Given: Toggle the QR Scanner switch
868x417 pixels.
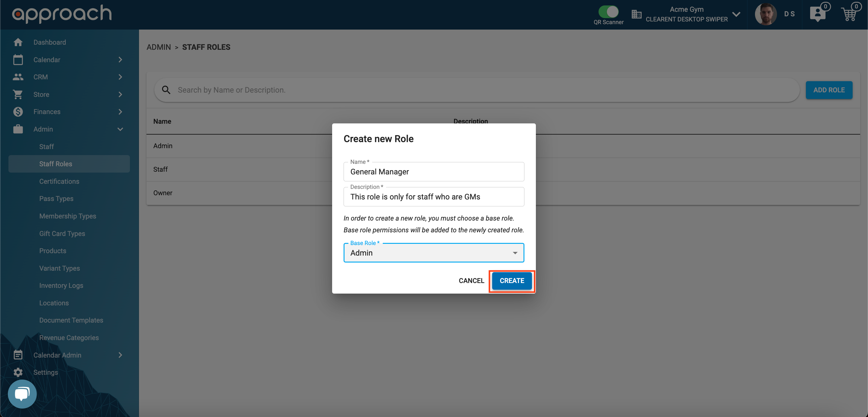Looking at the screenshot, I should click(x=608, y=12).
